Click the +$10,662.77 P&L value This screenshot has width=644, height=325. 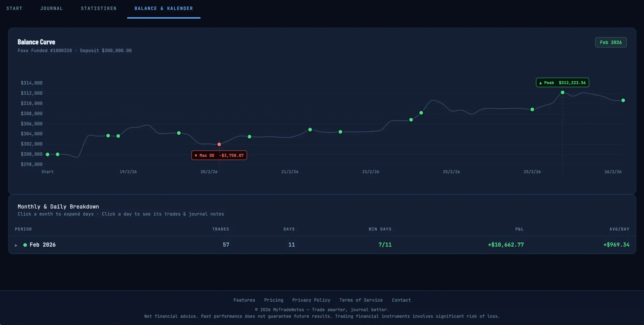point(506,245)
